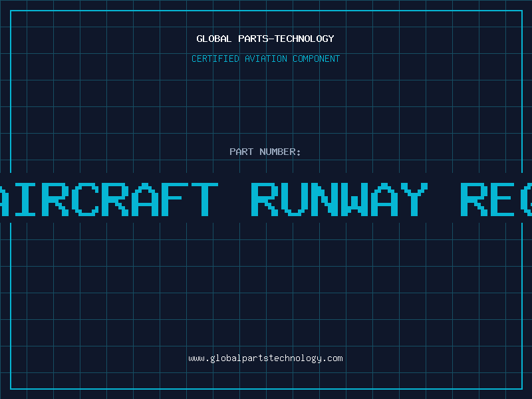This screenshot has width=532, height=399.
Task: Click the word CERTIFIED in the subtitle
Action: click(x=215, y=59)
